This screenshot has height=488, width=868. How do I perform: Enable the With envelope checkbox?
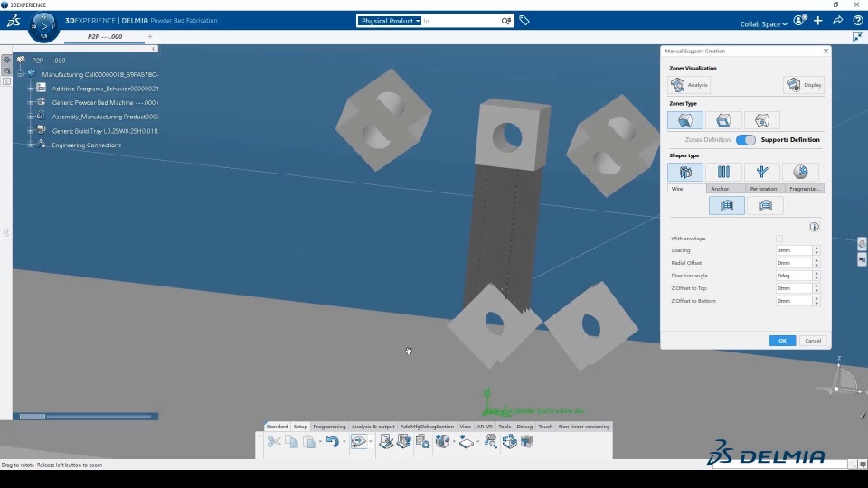pyautogui.click(x=778, y=239)
